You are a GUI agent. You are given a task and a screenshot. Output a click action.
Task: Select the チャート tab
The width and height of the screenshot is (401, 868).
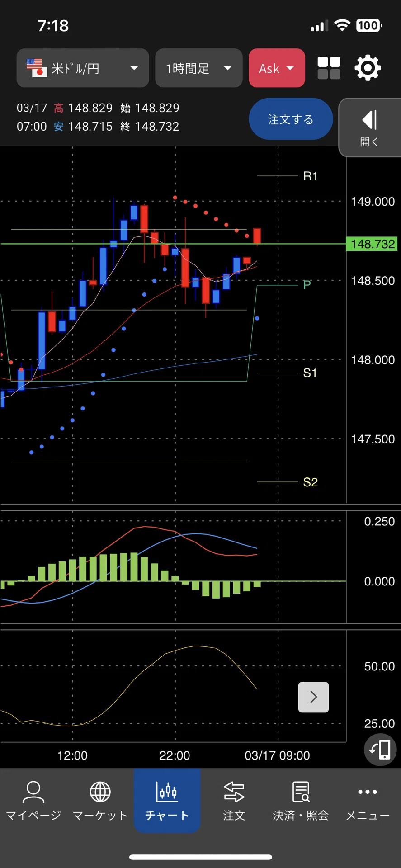pos(167,801)
